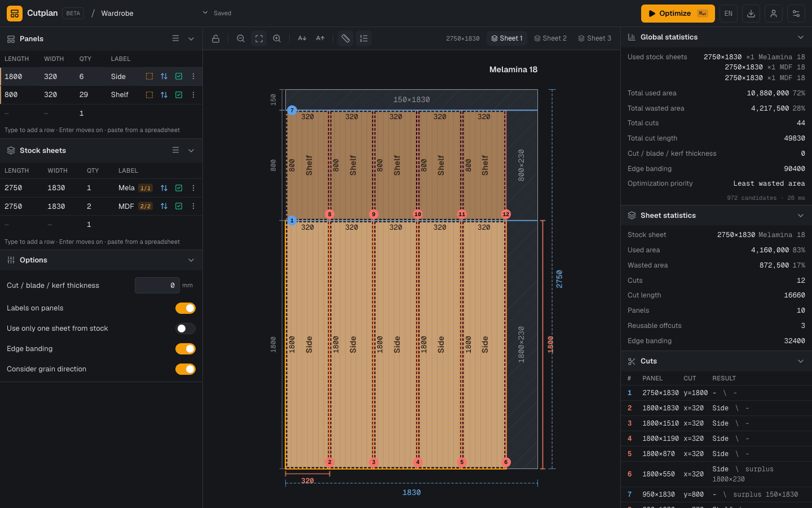Toggle the Edge banding switch
The image size is (812, 508).
tap(186, 349)
